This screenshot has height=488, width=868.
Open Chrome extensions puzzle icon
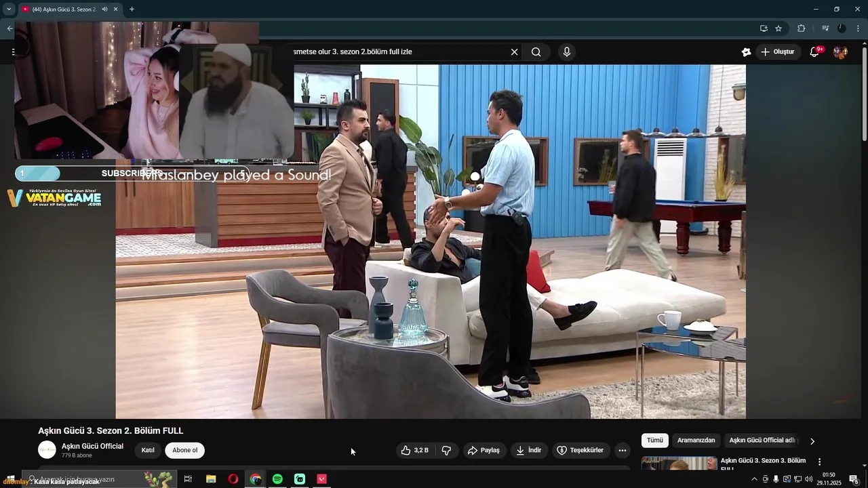coord(802,28)
